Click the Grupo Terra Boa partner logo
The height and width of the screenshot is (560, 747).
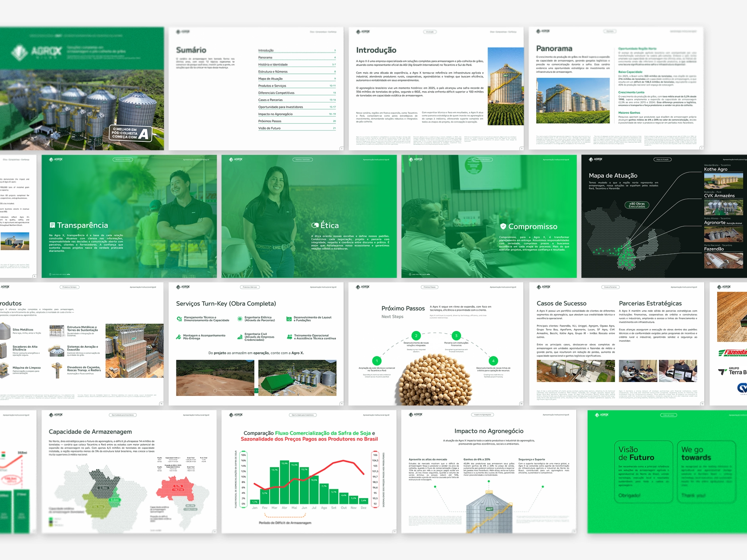[732, 371]
